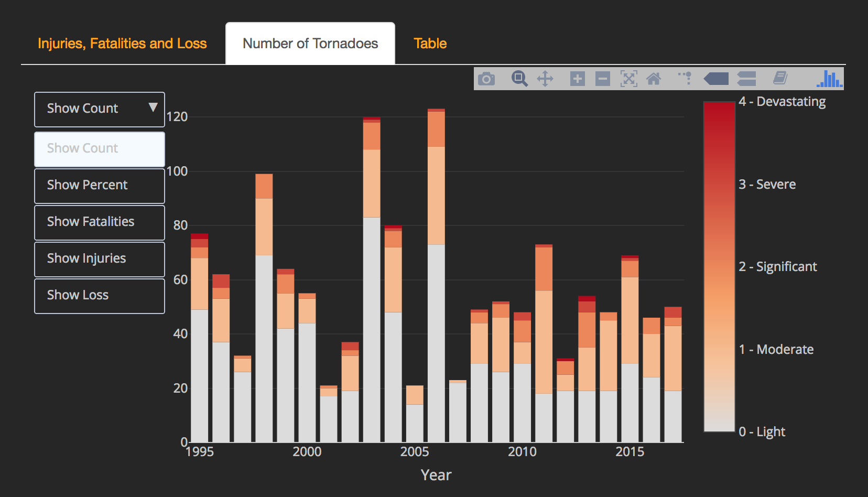Viewport: 868px width, 497px height.
Task: Click the book icon in the modebar
Action: [x=780, y=79]
